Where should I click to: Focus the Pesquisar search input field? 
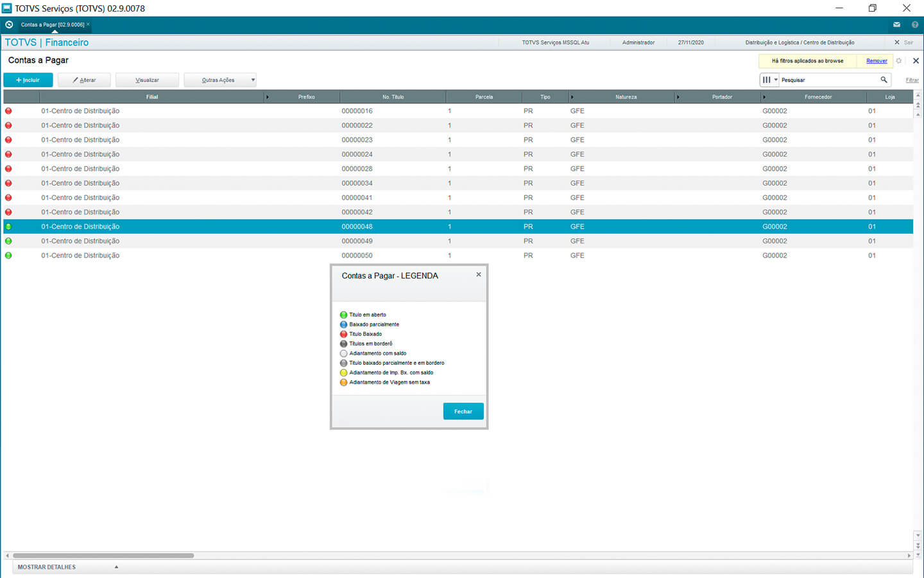(x=828, y=80)
